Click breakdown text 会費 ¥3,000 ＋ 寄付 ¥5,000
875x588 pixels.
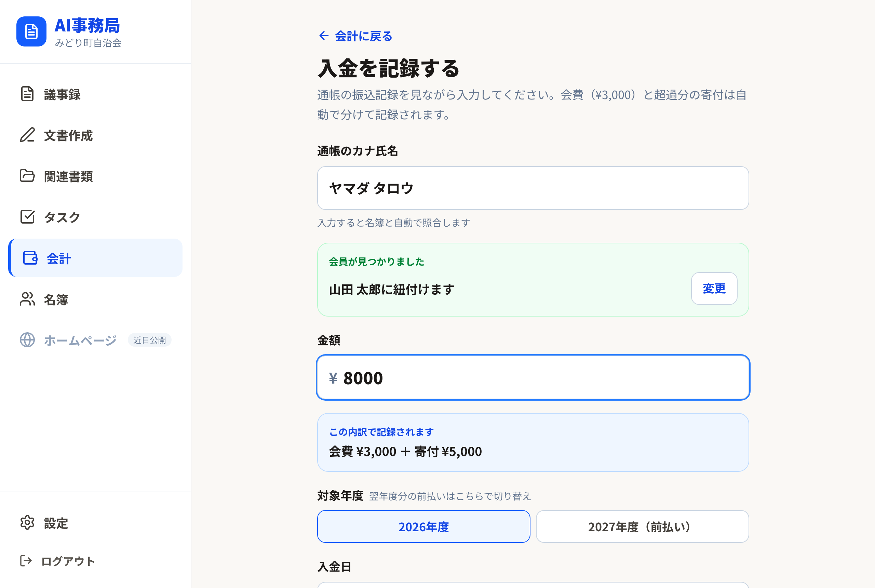[405, 451]
